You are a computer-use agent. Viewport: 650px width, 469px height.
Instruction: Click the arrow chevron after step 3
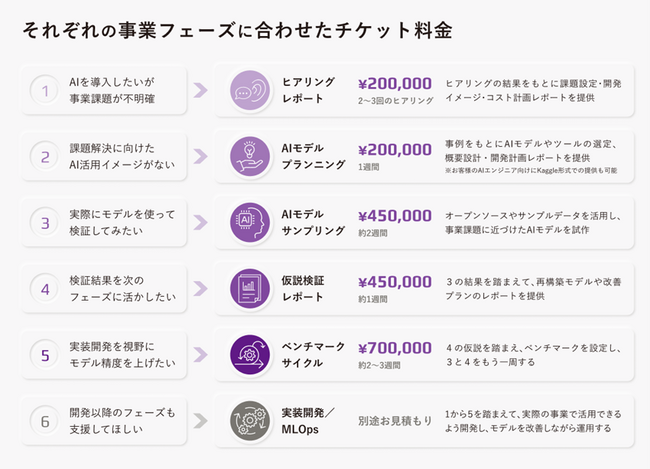[200, 222]
